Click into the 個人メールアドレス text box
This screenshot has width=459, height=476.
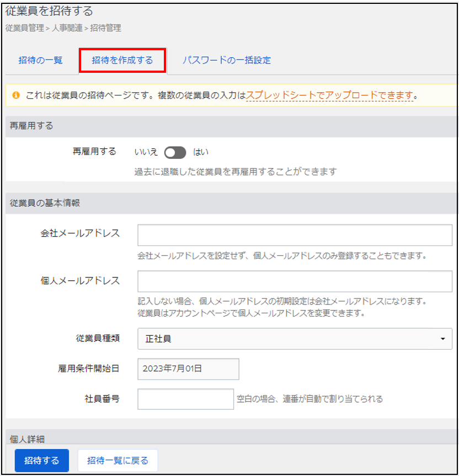pyautogui.click(x=295, y=281)
